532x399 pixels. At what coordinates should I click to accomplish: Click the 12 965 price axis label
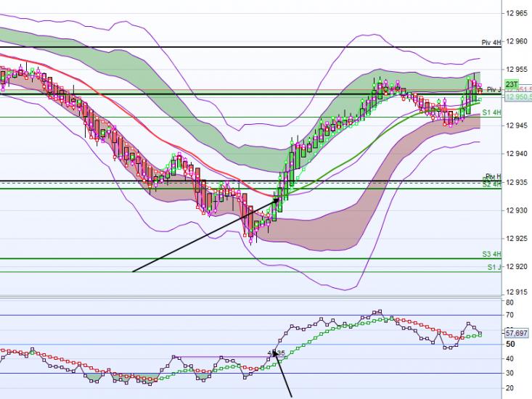point(516,13)
